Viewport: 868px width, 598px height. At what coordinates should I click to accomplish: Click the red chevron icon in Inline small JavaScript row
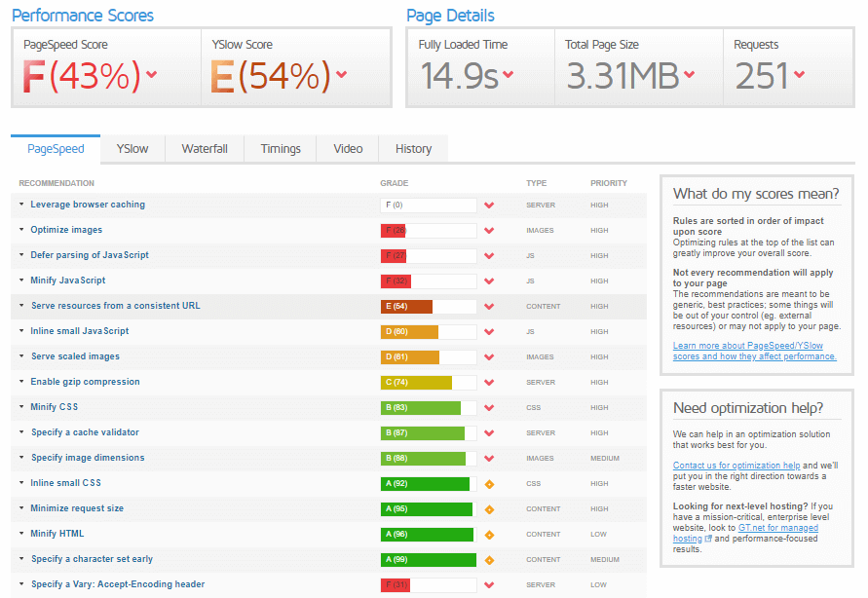[x=489, y=332]
